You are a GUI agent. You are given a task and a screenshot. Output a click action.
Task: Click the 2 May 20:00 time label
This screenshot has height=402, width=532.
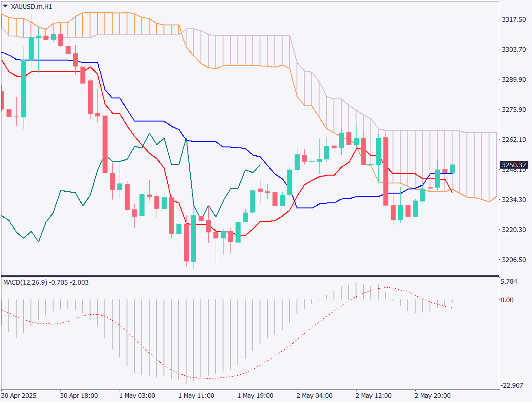pyautogui.click(x=433, y=396)
